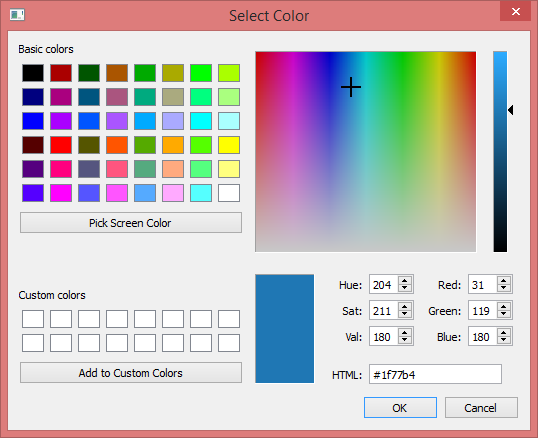Viewport: 538px width, 438px height.
Task: Click Add to Custom Colors button
Action: coord(131,373)
